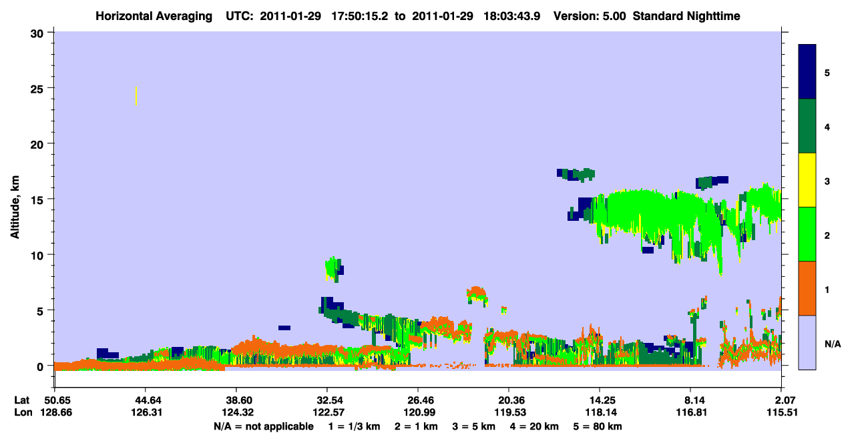Click legend entry '5 = 80 km'

click(x=598, y=426)
